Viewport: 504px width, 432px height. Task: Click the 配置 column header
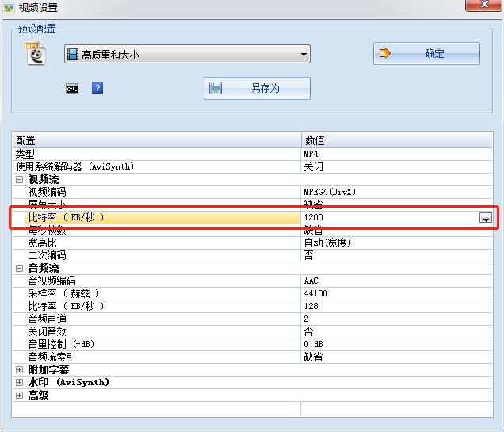157,140
